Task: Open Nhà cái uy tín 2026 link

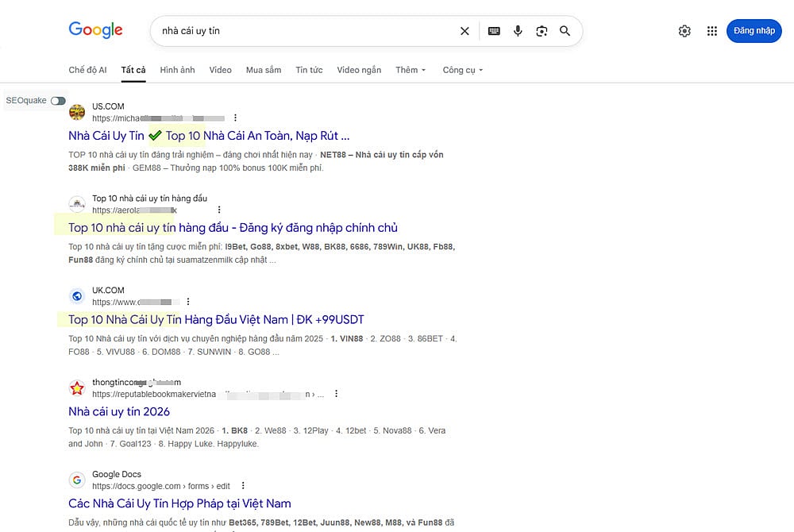Action: point(119,411)
